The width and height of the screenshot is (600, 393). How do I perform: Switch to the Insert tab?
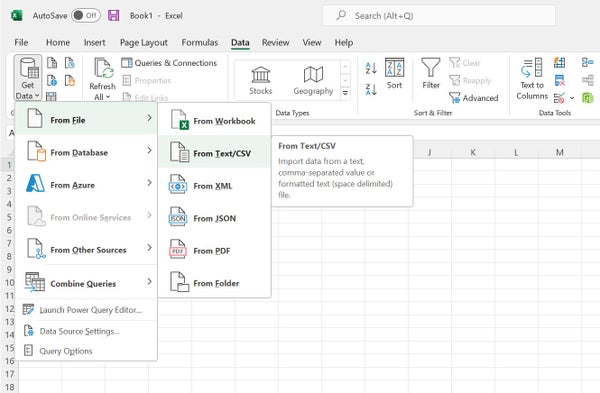point(95,42)
